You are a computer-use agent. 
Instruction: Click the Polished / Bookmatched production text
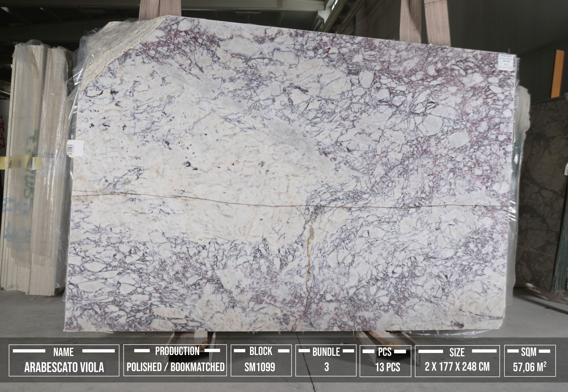pyautogui.click(x=175, y=367)
